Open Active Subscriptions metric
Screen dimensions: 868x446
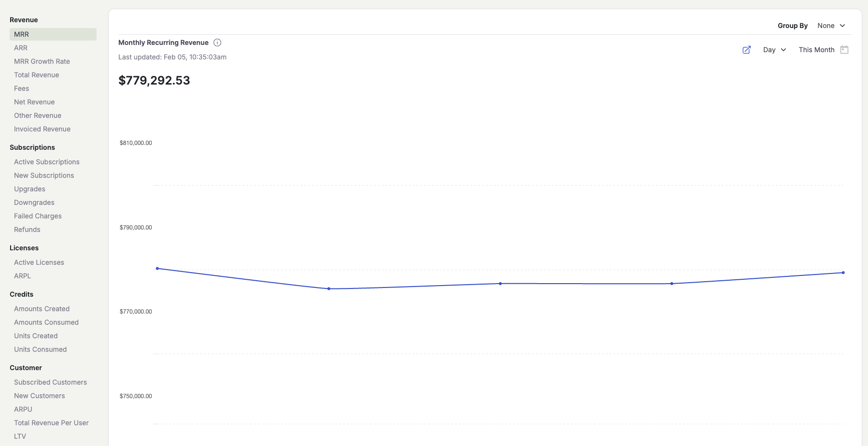coord(47,162)
